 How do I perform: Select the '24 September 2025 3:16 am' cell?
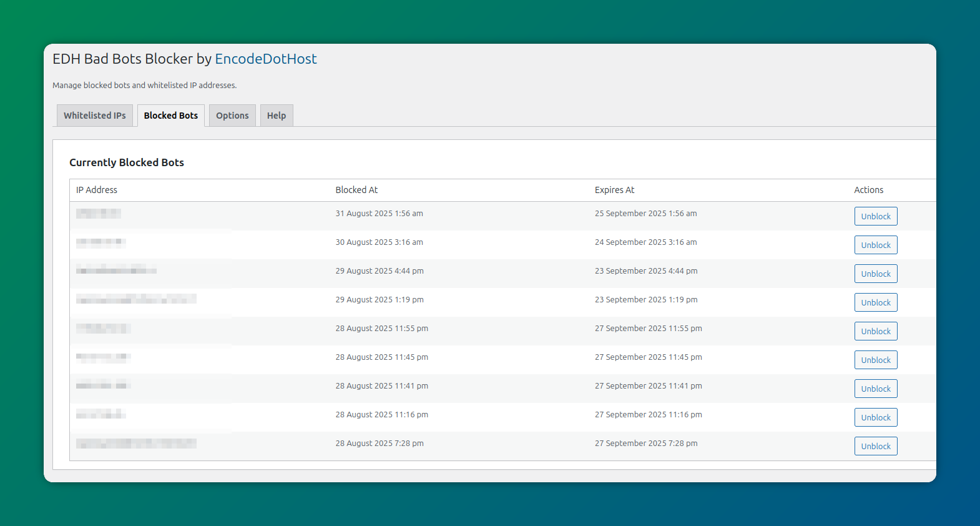click(646, 242)
